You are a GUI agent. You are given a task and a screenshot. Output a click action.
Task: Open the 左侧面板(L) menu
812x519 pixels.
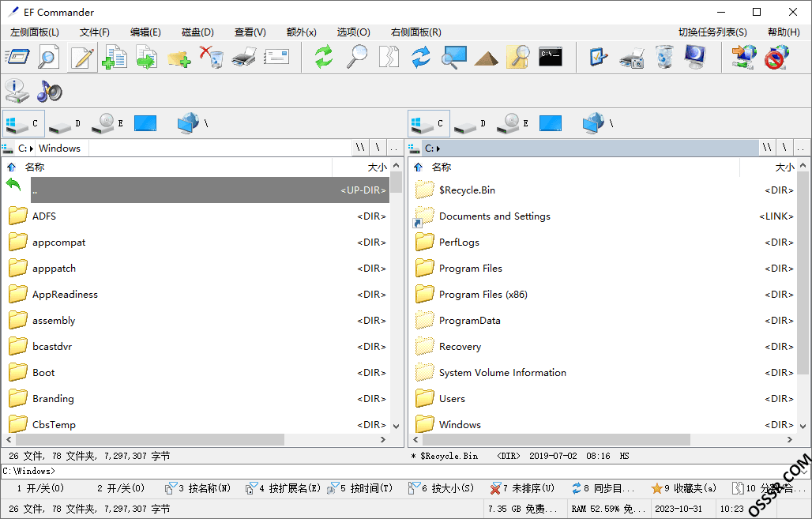pos(35,32)
